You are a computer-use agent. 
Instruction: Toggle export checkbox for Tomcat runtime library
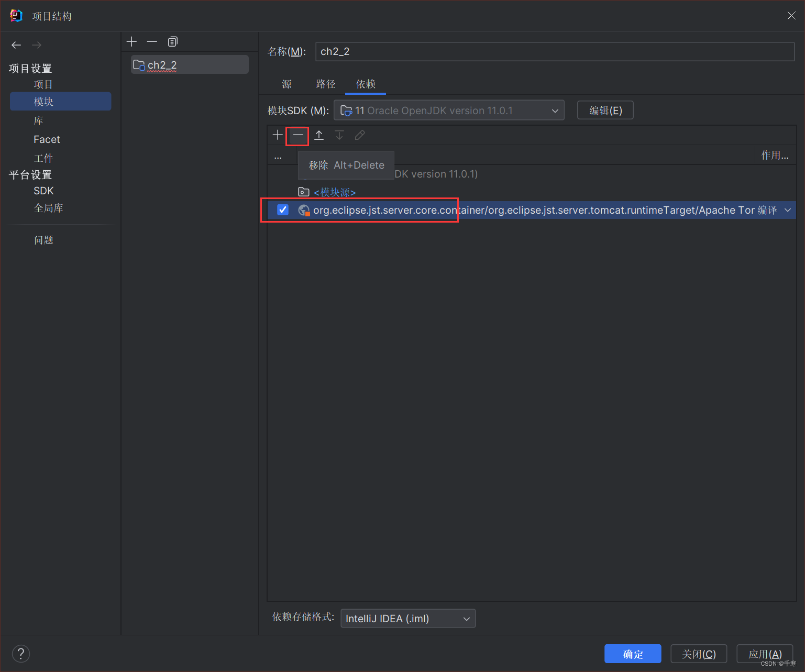[x=283, y=210]
